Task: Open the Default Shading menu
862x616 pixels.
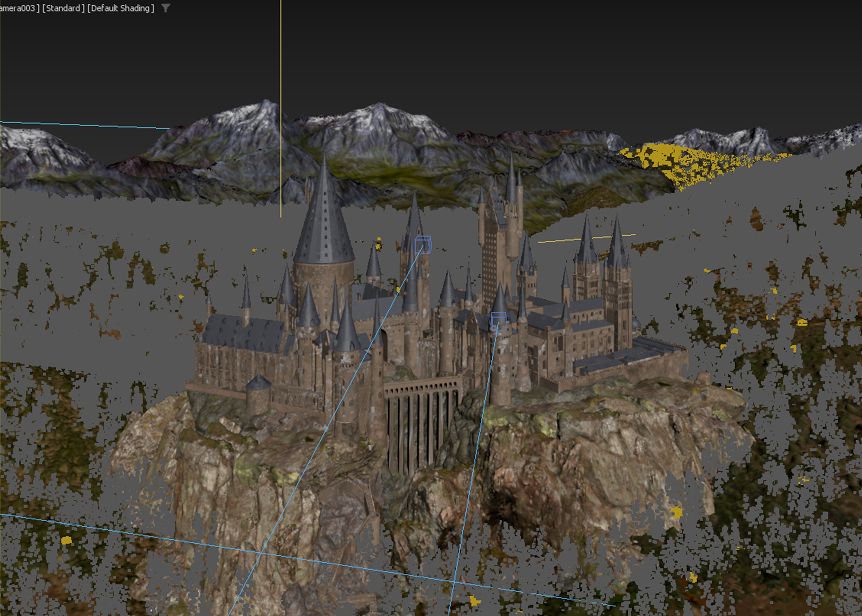Action: tap(121, 8)
